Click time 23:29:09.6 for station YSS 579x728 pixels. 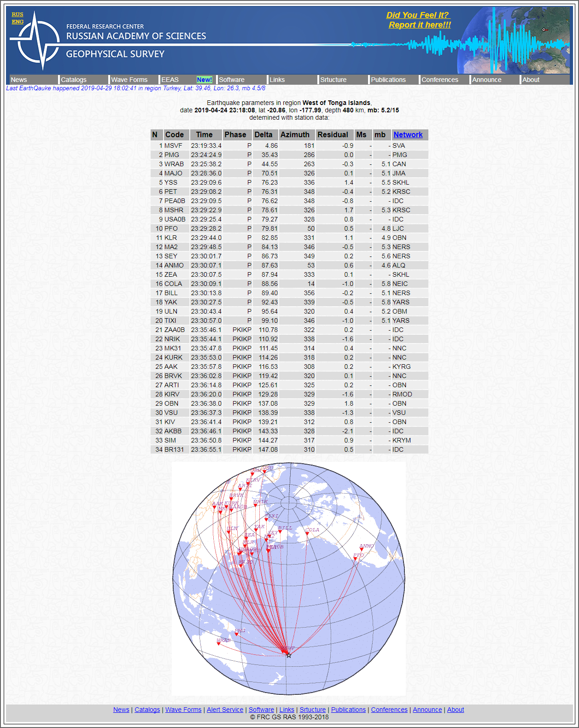pos(206,182)
